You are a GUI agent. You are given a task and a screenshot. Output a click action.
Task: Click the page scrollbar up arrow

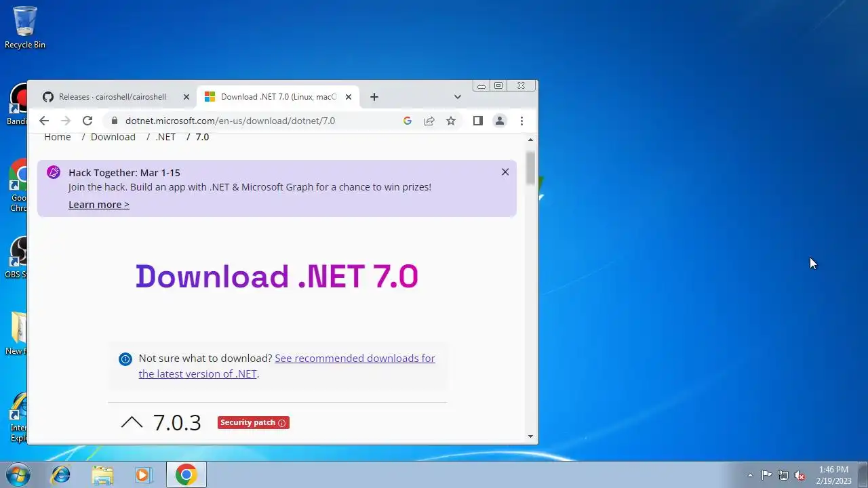pyautogui.click(x=530, y=140)
